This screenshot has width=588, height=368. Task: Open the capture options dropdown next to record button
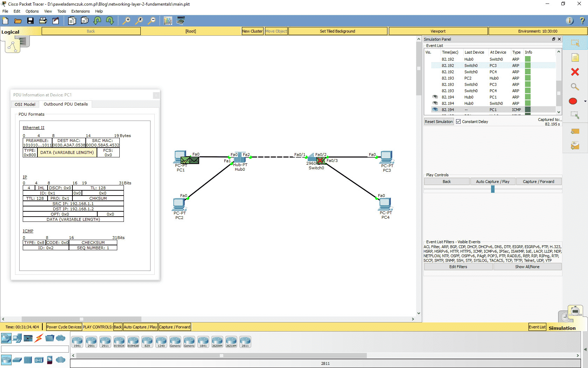click(584, 101)
